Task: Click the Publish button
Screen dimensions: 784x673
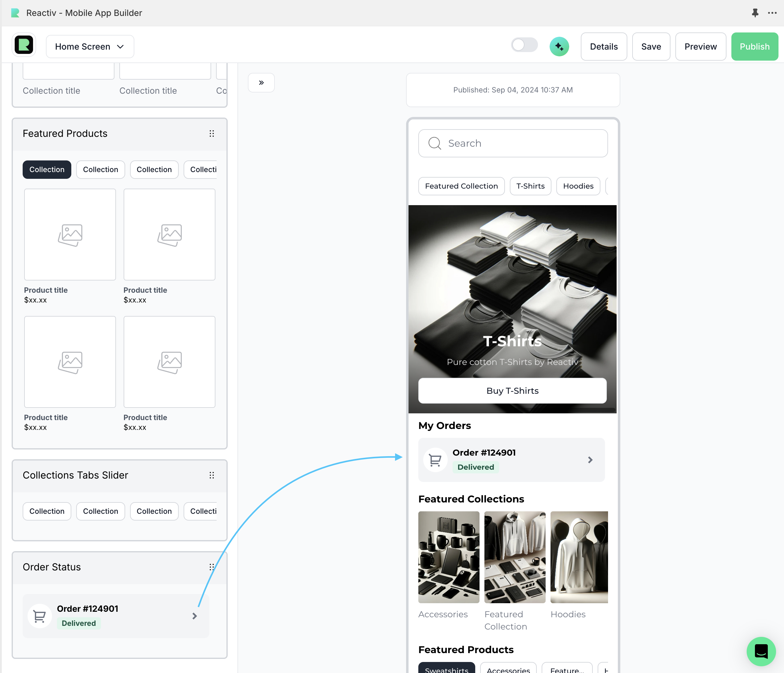Action: 754,47
